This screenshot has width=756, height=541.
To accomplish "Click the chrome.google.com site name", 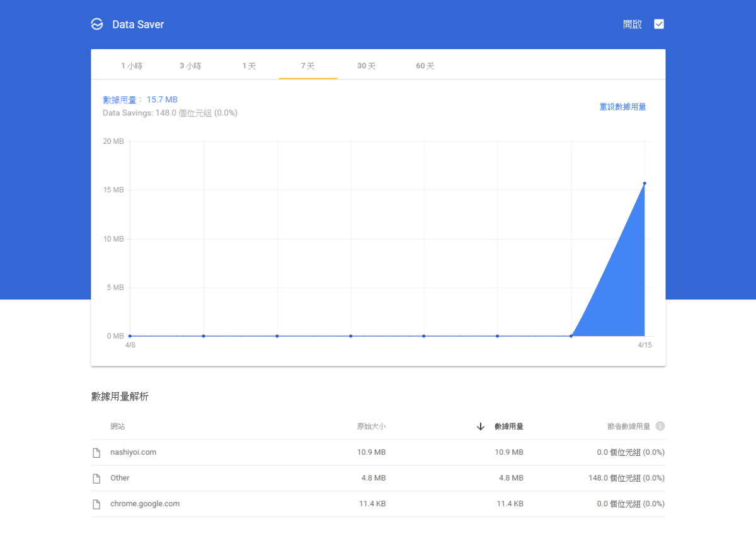I will pos(145,504).
